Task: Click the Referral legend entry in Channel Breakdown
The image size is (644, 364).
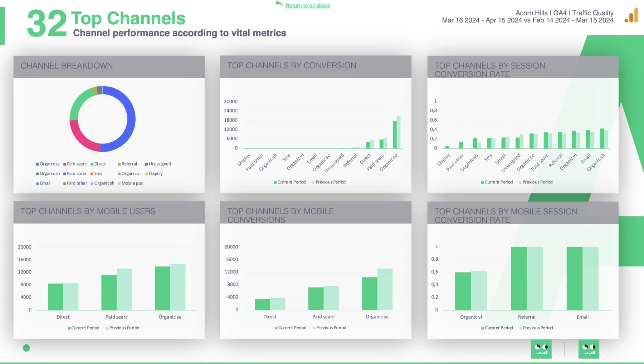Action: [127, 164]
